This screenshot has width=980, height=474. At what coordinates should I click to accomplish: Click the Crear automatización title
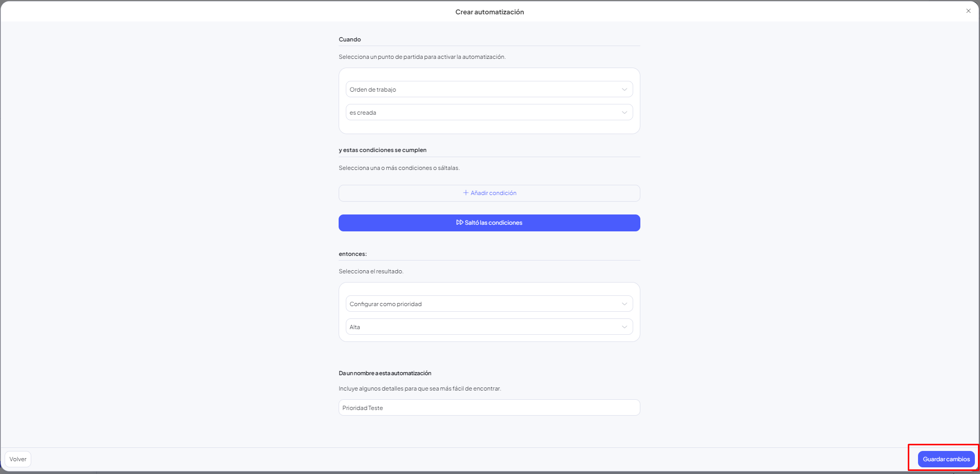(x=490, y=12)
